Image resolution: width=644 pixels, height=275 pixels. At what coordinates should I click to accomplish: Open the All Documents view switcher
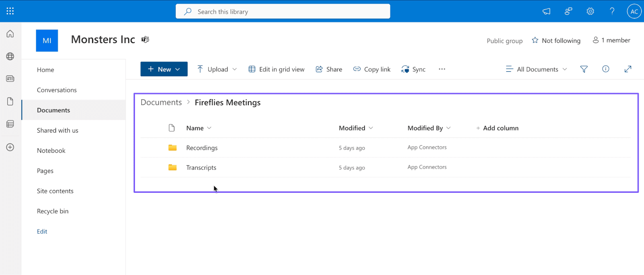pos(536,69)
